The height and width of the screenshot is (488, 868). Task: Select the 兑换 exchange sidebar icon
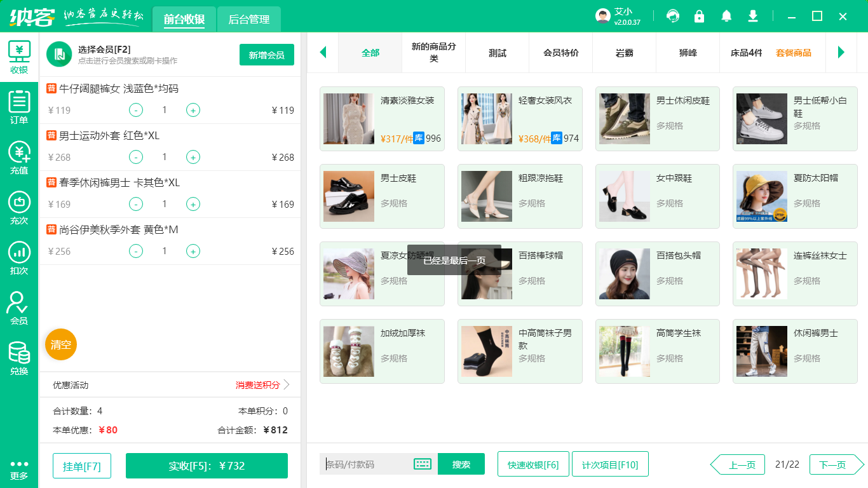(x=19, y=358)
